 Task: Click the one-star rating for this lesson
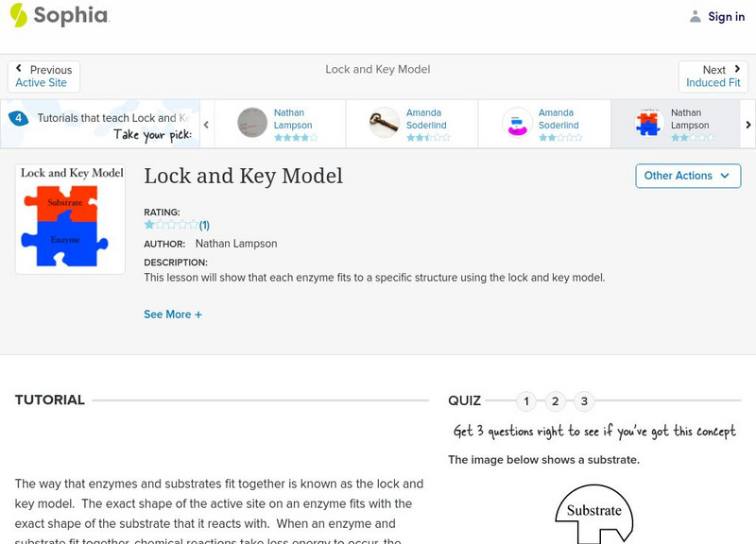click(149, 226)
